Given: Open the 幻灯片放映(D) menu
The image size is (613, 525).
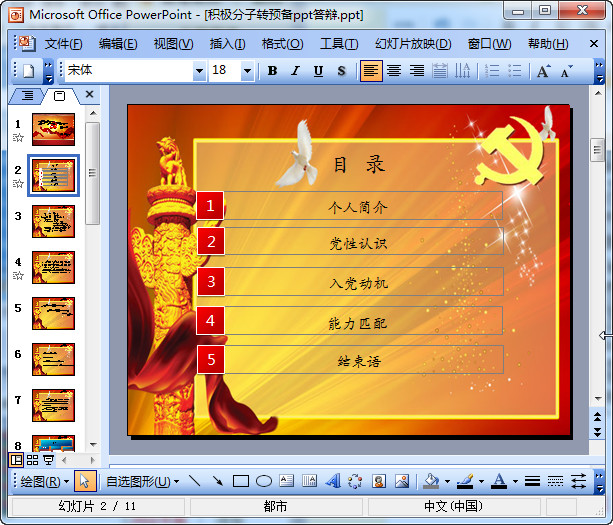Looking at the screenshot, I should pyautogui.click(x=413, y=44).
